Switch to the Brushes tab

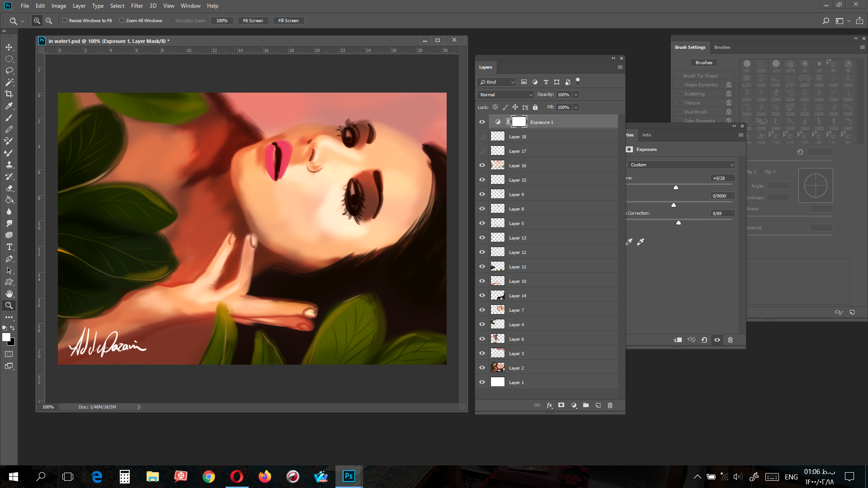[722, 47]
